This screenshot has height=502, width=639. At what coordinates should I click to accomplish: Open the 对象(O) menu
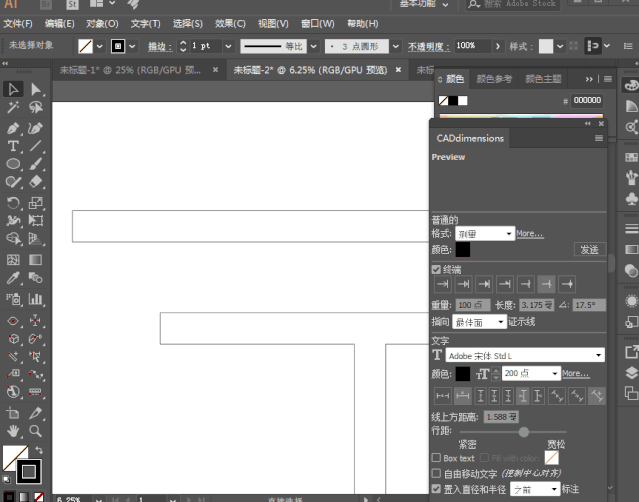[x=102, y=24]
